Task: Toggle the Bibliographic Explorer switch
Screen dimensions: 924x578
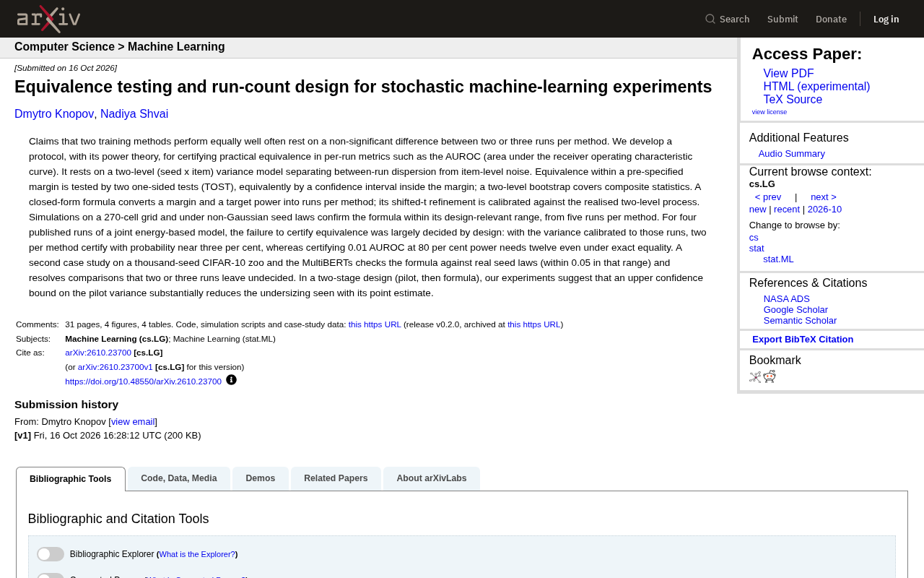Action: coord(51,554)
